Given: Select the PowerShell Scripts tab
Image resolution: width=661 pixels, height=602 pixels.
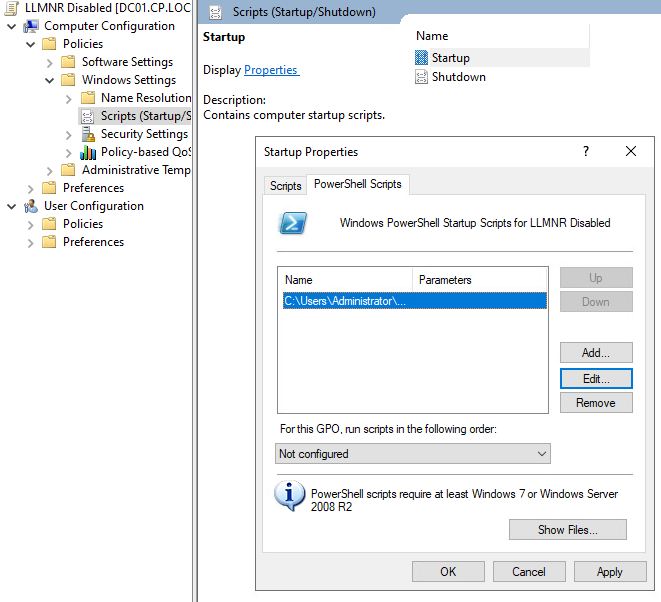Looking at the screenshot, I should pos(357,185).
